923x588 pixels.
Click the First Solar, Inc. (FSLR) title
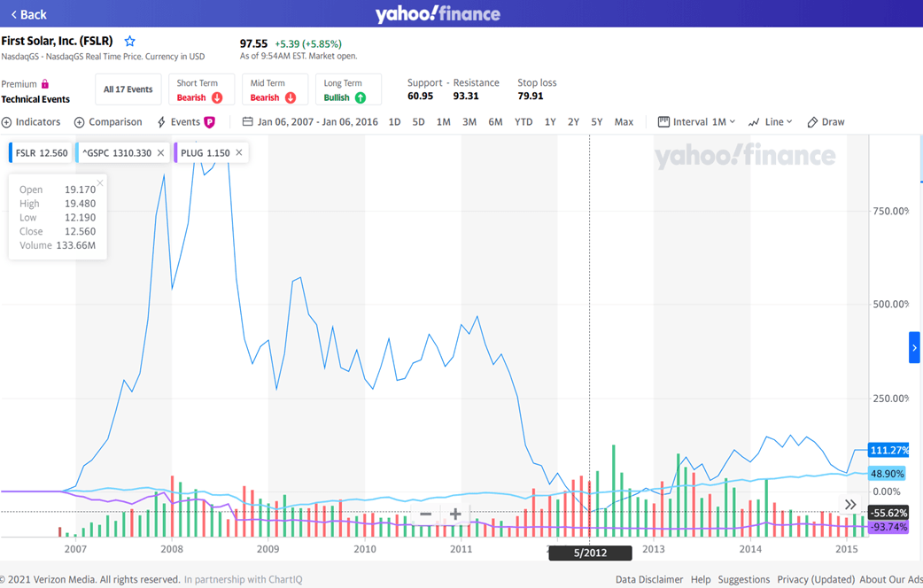(57, 42)
